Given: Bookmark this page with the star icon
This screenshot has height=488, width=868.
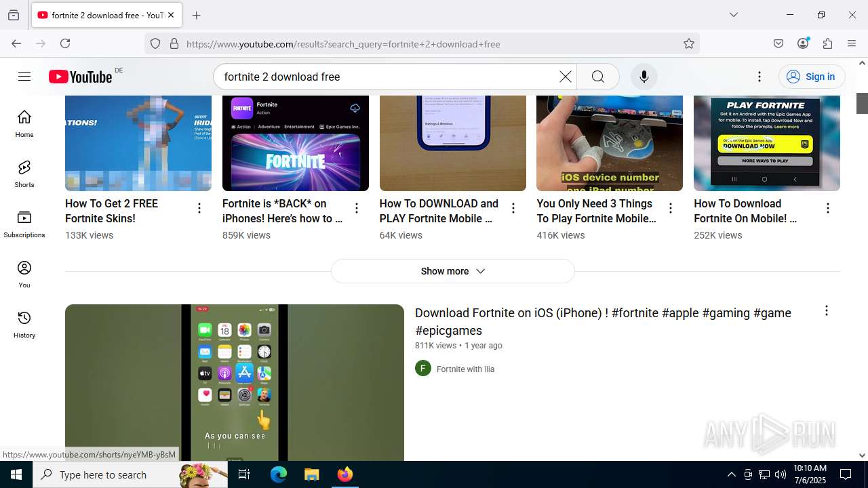Looking at the screenshot, I should point(689,43).
